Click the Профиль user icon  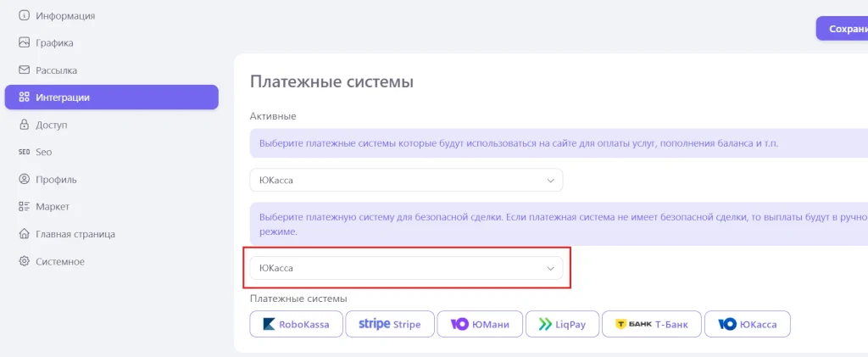(25, 179)
